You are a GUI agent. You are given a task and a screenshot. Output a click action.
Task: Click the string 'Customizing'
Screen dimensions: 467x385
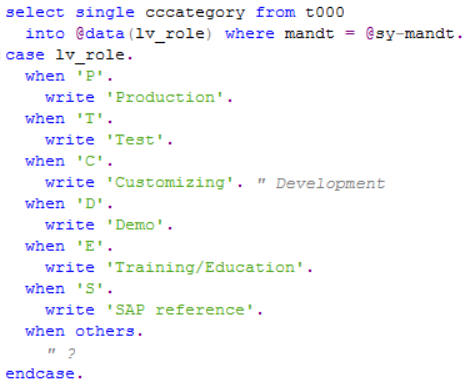click(x=170, y=183)
